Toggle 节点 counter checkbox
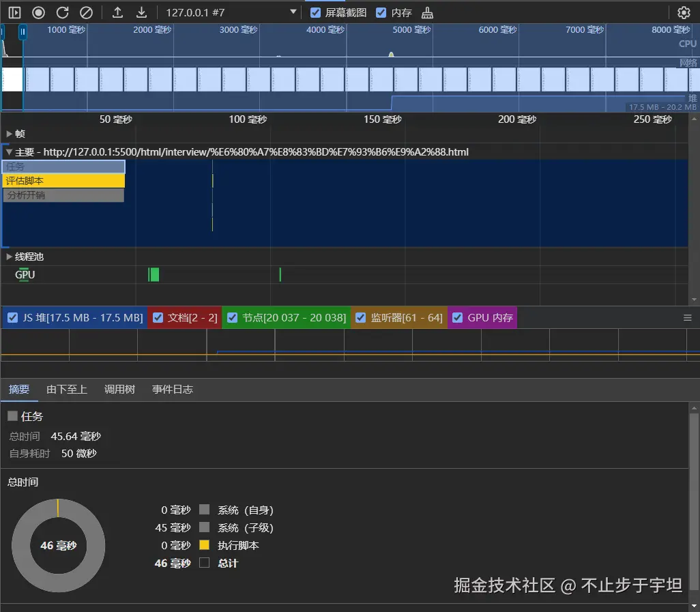This screenshot has height=612, width=700. pyautogui.click(x=232, y=318)
